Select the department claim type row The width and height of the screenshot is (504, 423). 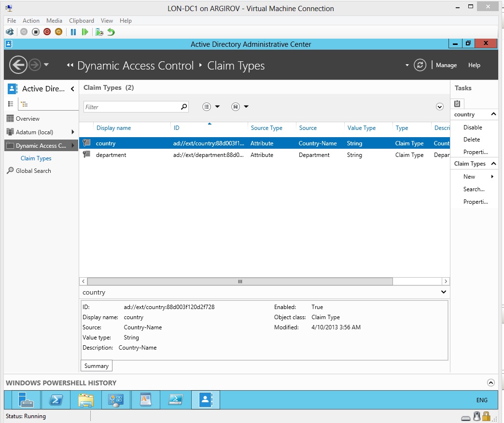point(264,155)
